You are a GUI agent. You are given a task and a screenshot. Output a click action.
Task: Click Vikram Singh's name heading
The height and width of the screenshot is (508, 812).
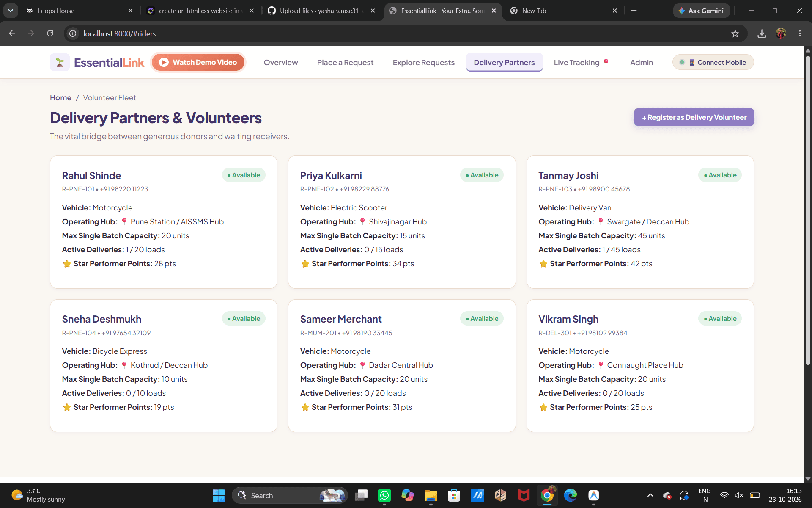[568, 319]
